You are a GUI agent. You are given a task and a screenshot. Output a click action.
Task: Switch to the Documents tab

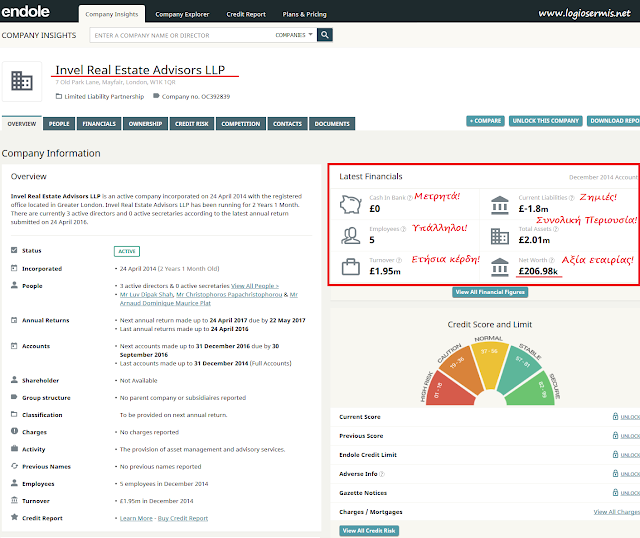332,124
